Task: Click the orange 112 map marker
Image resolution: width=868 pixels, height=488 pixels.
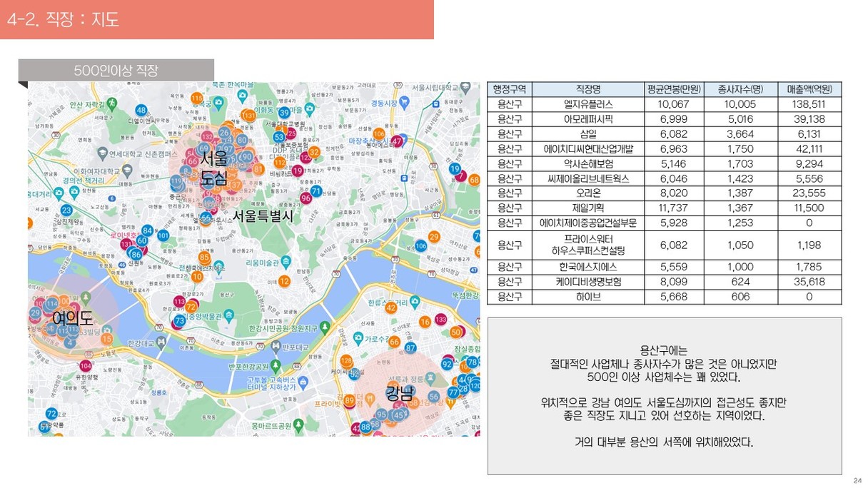Action: coord(280,163)
